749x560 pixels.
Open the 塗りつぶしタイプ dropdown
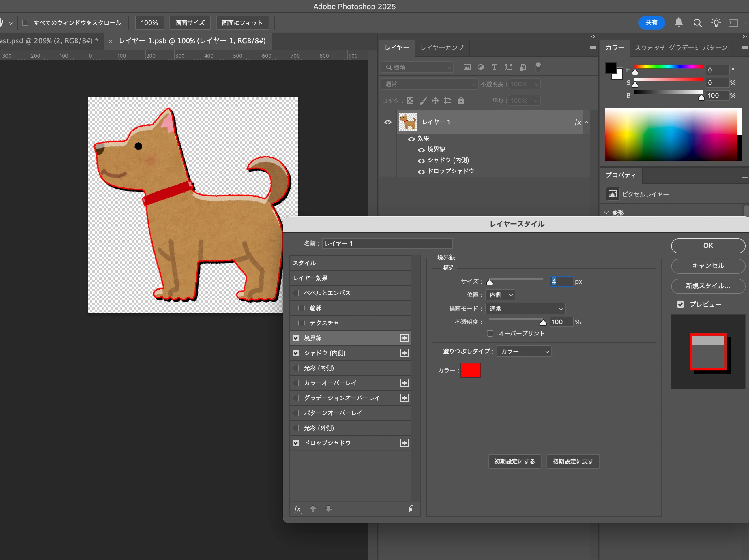coord(524,351)
